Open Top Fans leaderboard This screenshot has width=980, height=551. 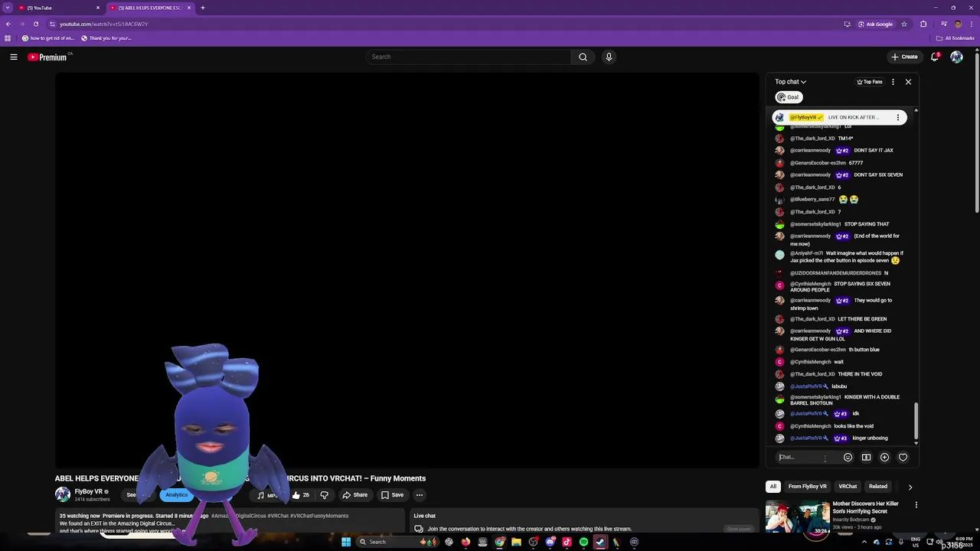pyautogui.click(x=870, y=82)
